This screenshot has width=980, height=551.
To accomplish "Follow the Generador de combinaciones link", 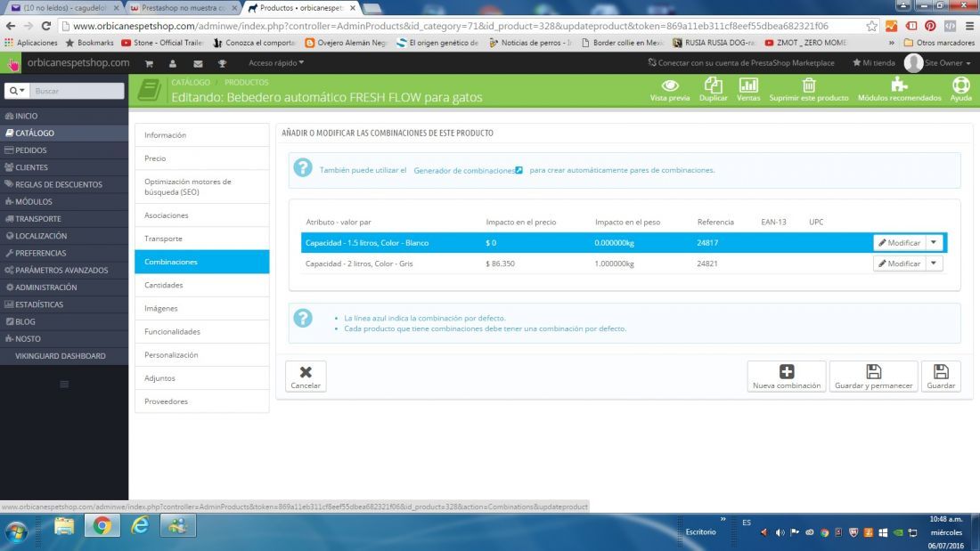I will coord(468,171).
